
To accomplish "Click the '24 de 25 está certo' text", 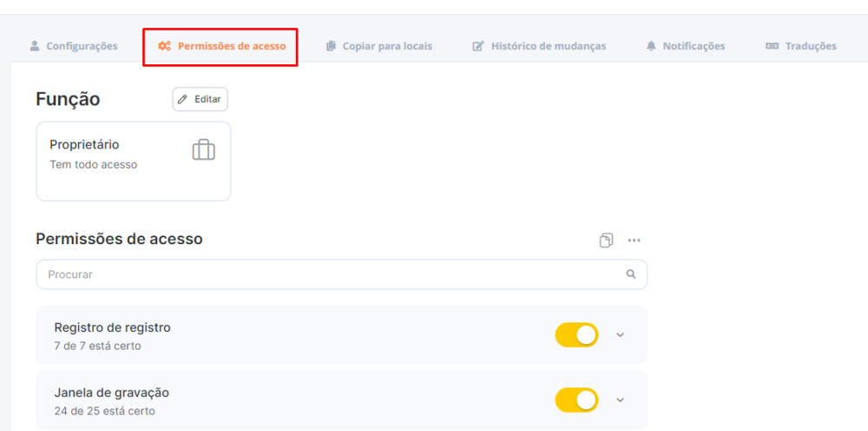I will [105, 411].
